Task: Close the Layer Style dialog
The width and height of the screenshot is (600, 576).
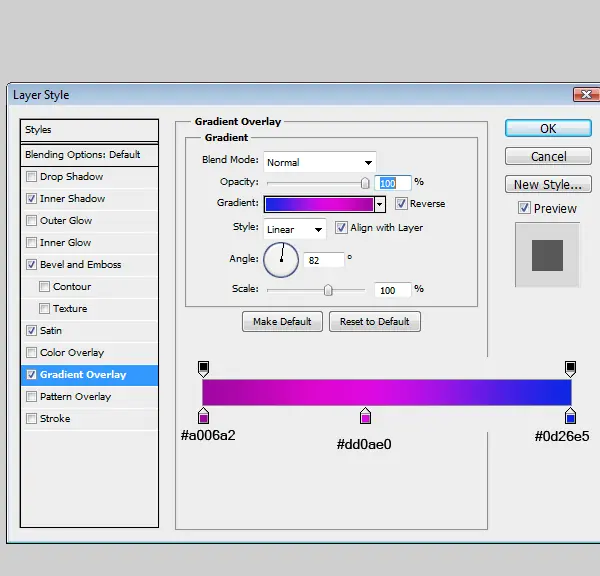Action: [586, 94]
